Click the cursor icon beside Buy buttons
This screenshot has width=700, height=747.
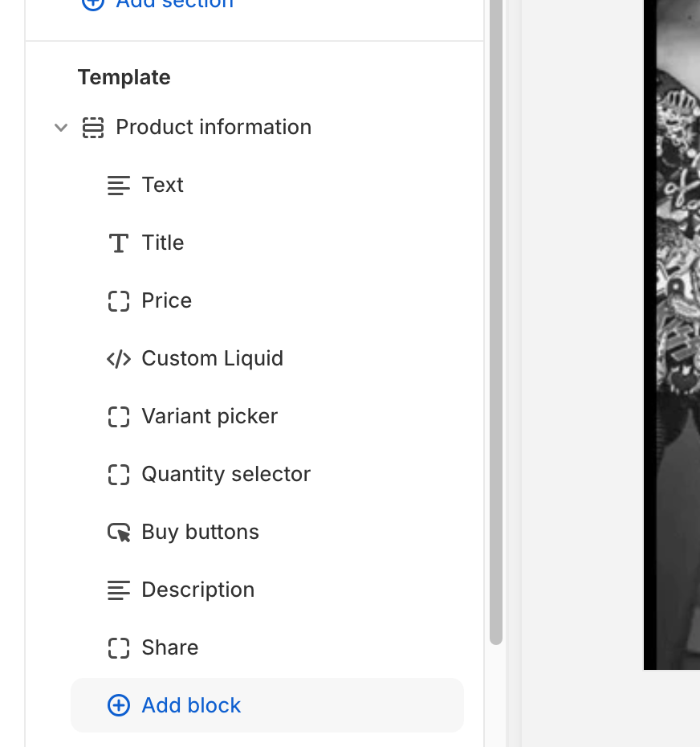(x=118, y=532)
